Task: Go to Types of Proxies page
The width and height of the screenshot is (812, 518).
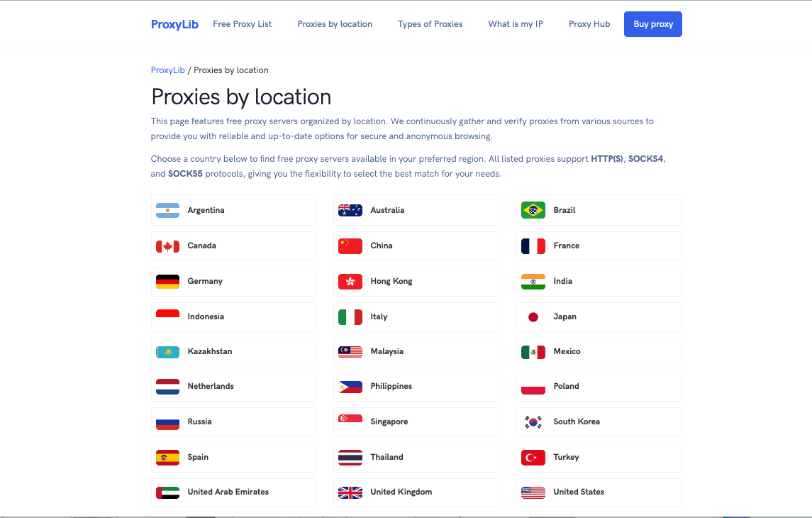Action: pos(430,24)
